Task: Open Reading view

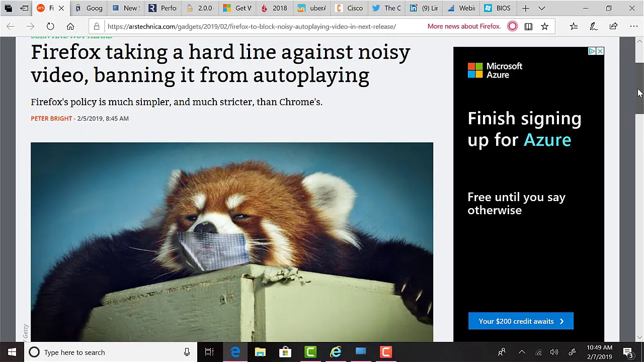Action: (528, 26)
